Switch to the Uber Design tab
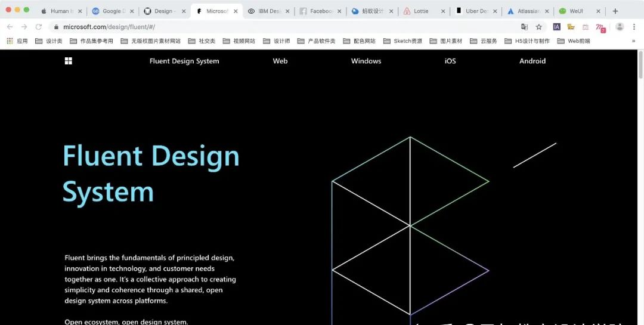Image resolution: width=644 pixels, height=325 pixels. click(476, 11)
